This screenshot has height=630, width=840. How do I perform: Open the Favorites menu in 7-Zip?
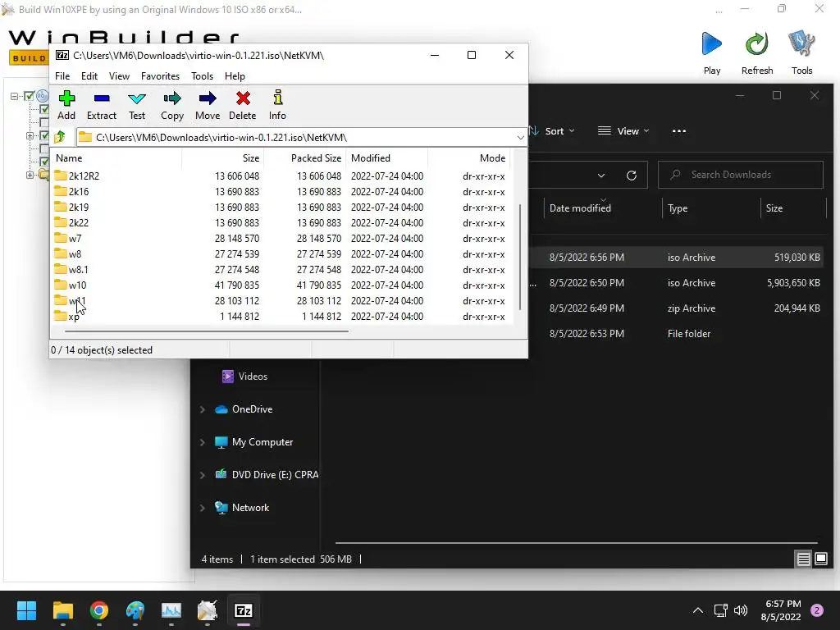pos(160,76)
